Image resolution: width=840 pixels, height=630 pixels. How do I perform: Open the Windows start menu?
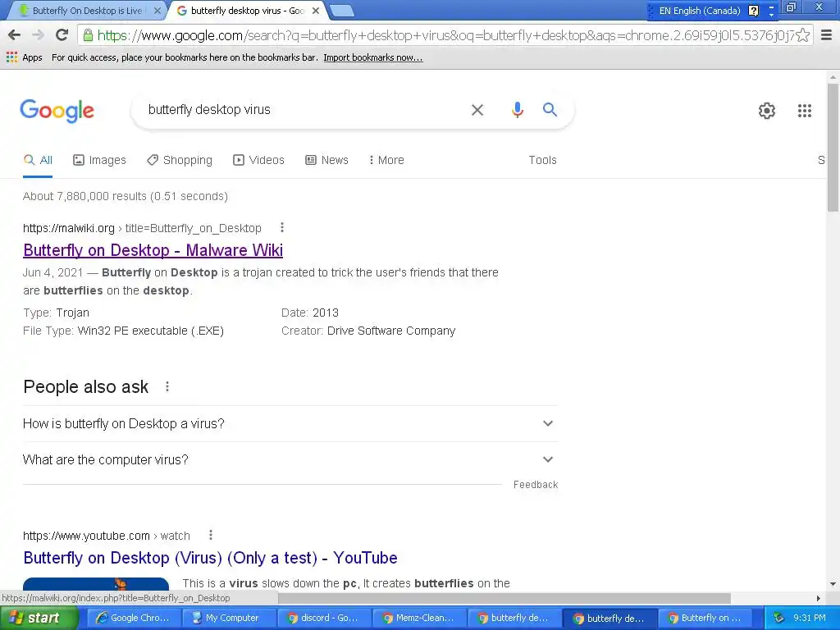click(x=39, y=618)
